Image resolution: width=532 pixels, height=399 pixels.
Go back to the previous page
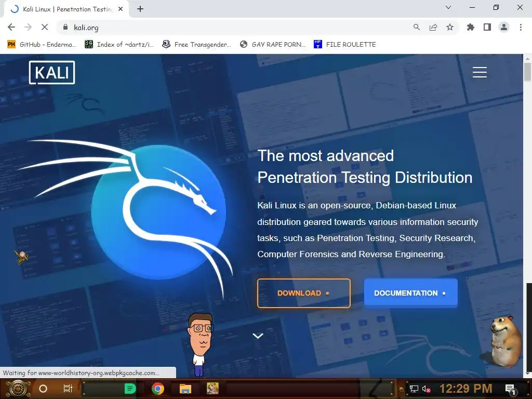[11, 27]
